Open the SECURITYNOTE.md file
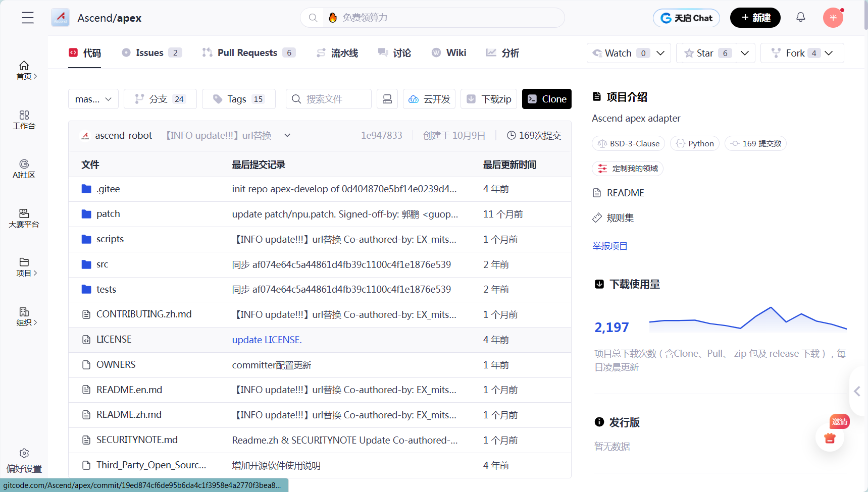 click(x=137, y=440)
